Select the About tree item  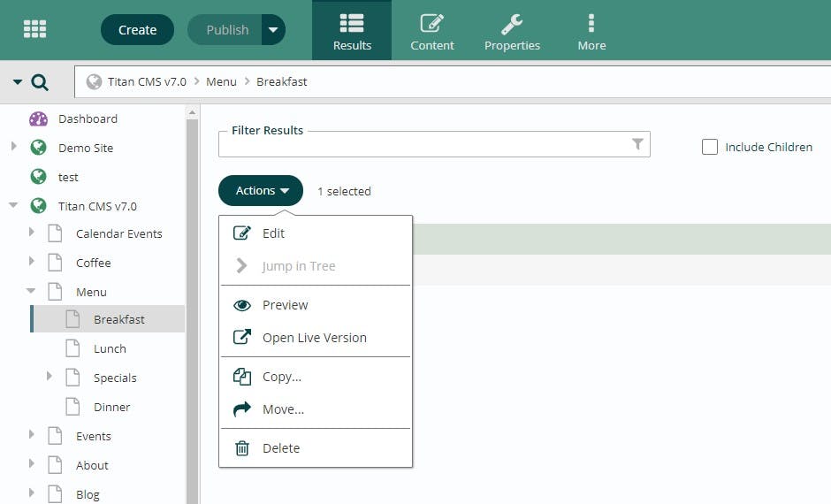pyautogui.click(x=92, y=465)
